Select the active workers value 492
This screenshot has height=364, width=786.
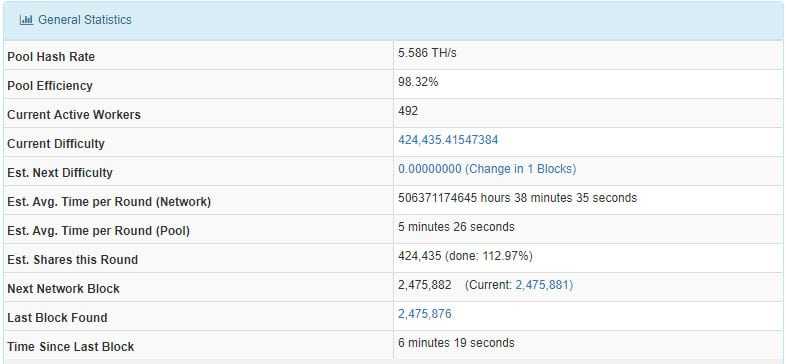[x=408, y=111]
